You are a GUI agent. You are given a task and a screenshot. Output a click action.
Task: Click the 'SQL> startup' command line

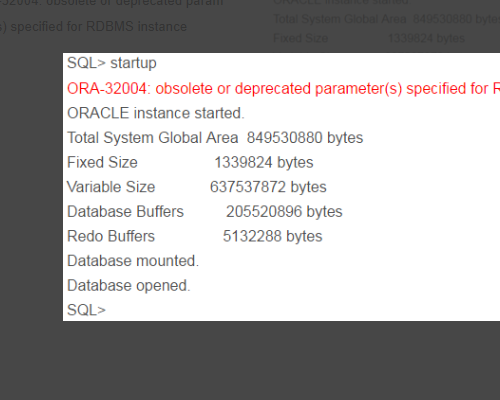pos(112,63)
